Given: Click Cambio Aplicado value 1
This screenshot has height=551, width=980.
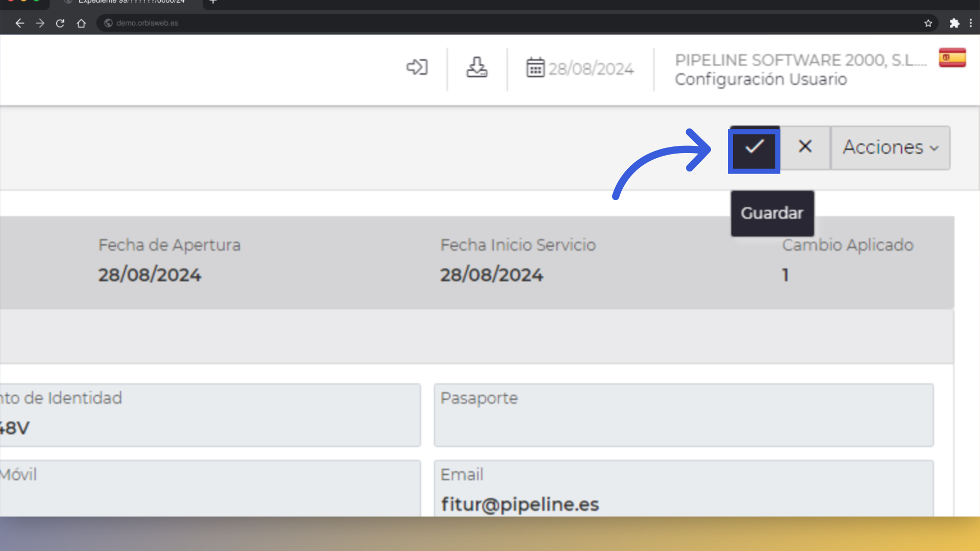Looking at the screenshot, I should point(786,275).
